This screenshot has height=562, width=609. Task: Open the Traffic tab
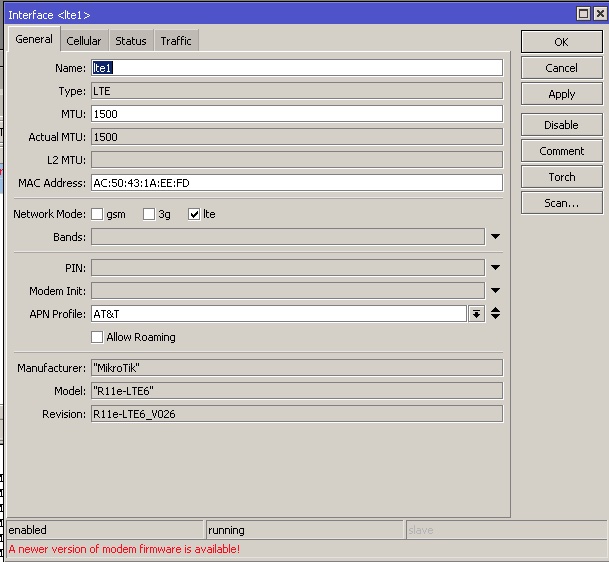coord(176,40)
